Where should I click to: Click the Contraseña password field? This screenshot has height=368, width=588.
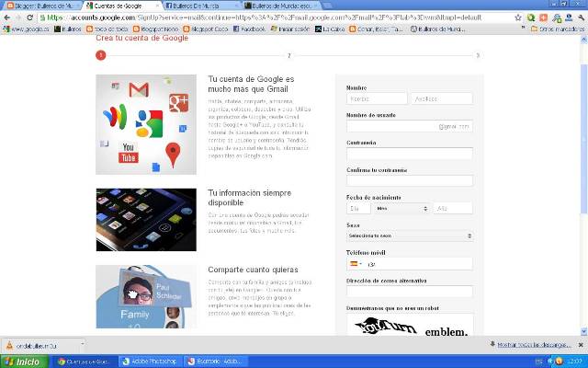click(x=410, y=154)
